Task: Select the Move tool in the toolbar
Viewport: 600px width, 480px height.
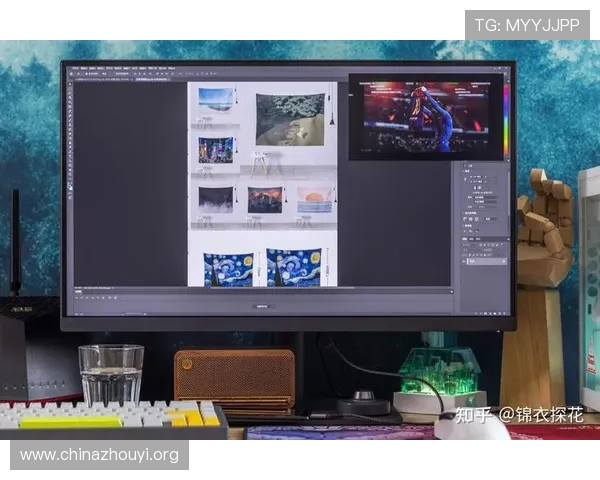Action: click(x=69, y=84)
